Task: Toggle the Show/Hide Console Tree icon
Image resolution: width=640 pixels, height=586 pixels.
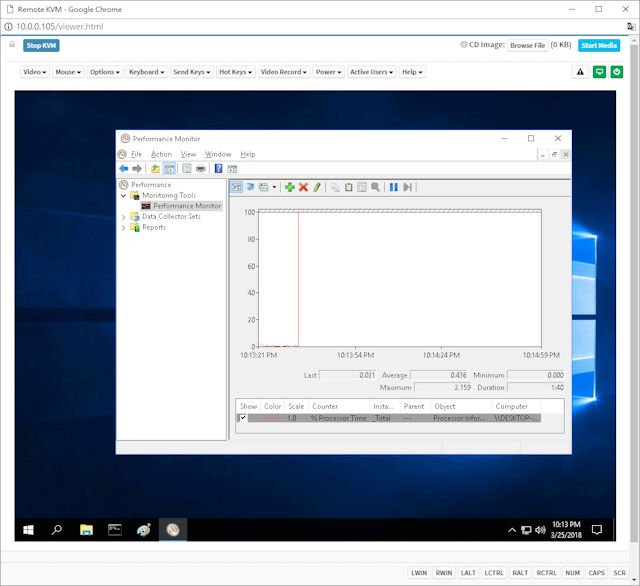Action: click(x=169, y=169)
